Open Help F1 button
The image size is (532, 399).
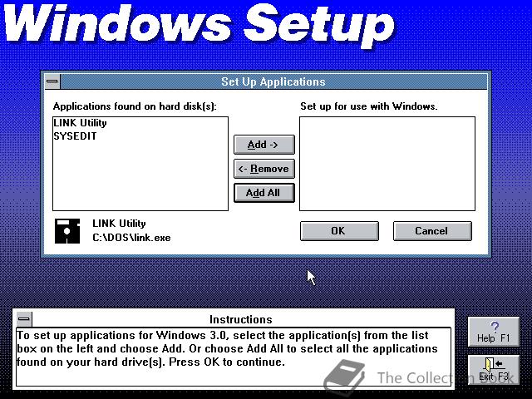tap(493, 332)
